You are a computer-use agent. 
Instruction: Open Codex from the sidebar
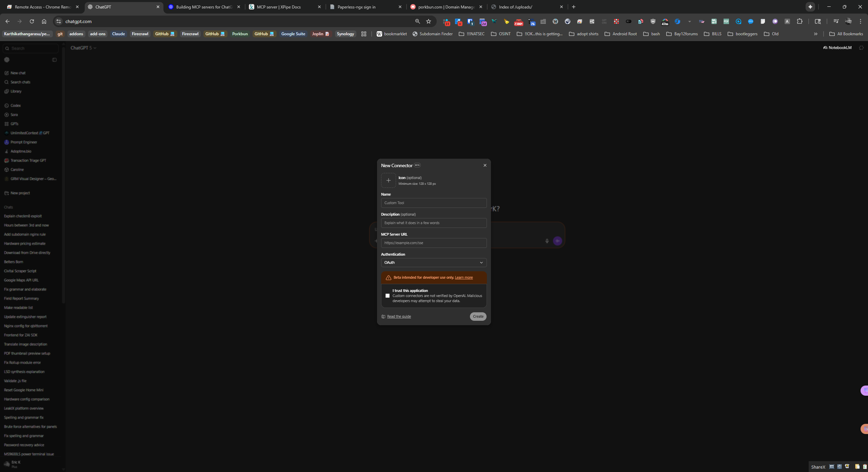point(15,105)
